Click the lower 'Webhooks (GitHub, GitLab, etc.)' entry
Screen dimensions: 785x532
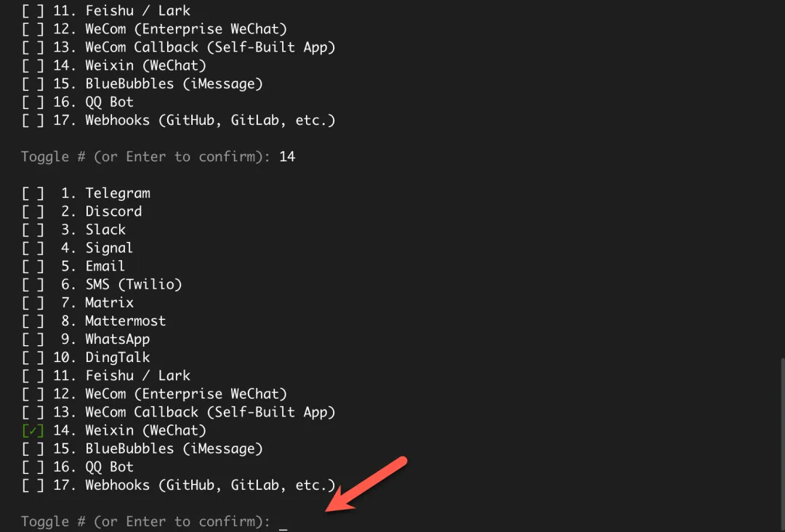tap(210, 485)
